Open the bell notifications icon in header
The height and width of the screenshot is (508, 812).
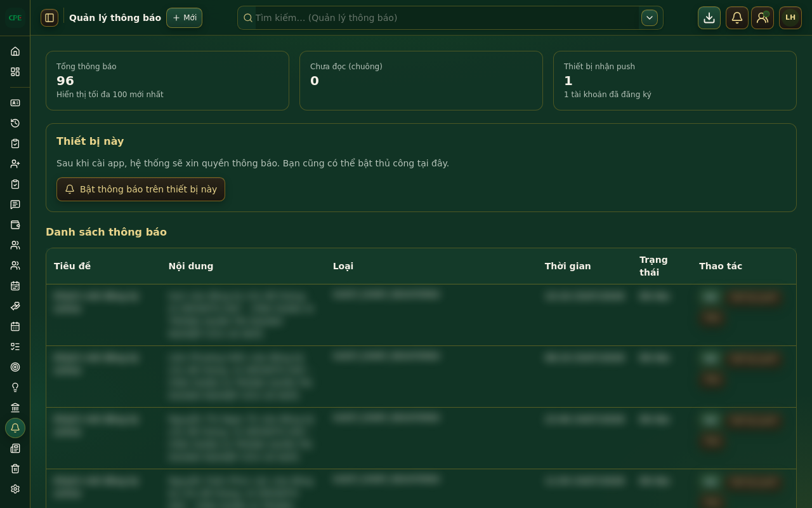(x=737, y=18)
